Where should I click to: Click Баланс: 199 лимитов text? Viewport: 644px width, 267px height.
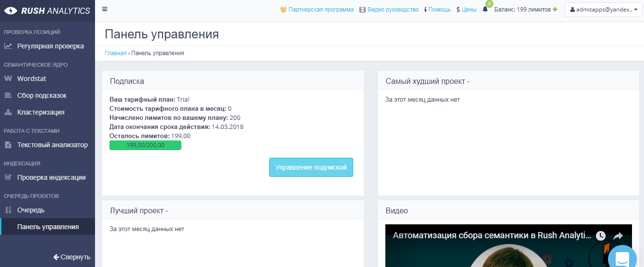[522, 9]
